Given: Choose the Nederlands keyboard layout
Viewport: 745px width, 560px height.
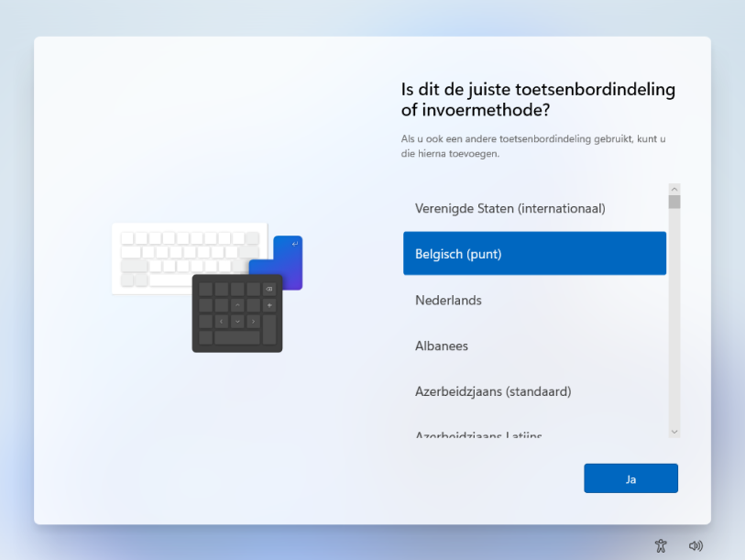Looking at the screenshot, I should click(x=534, y=300).
